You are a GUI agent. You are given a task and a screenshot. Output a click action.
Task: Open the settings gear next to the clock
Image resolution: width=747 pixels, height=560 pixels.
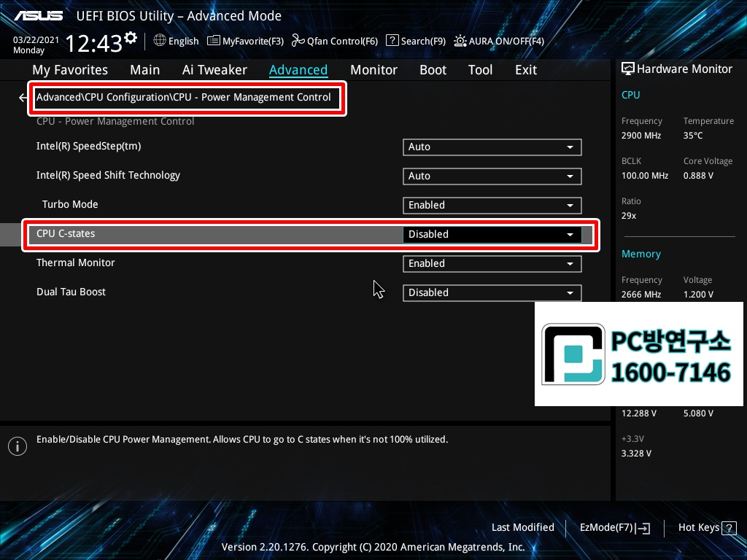131,38
